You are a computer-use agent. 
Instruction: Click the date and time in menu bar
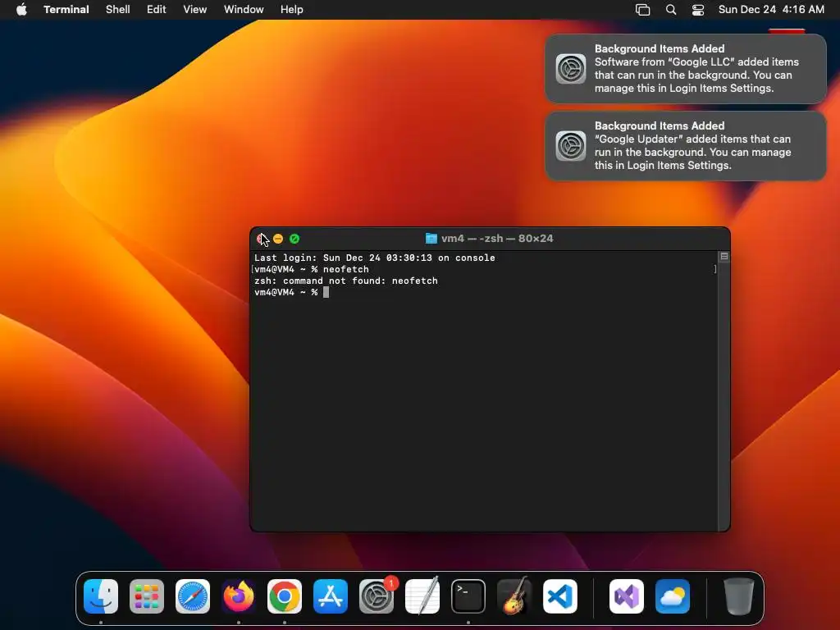(x=771, y=10)
